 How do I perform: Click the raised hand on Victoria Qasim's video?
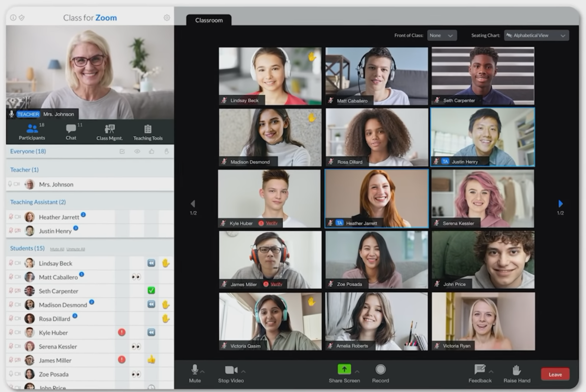tap(312, 302)
